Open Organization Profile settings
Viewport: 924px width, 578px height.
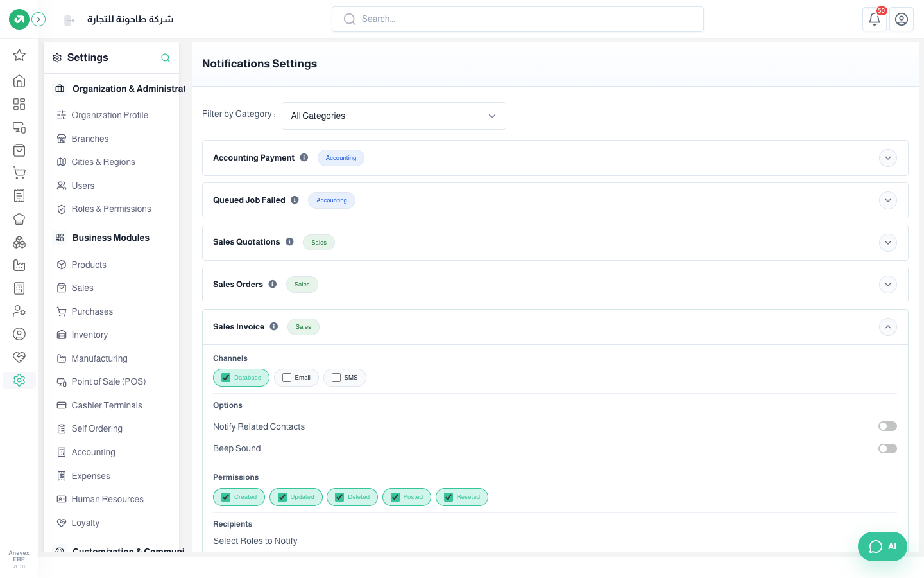coord(110,115)
